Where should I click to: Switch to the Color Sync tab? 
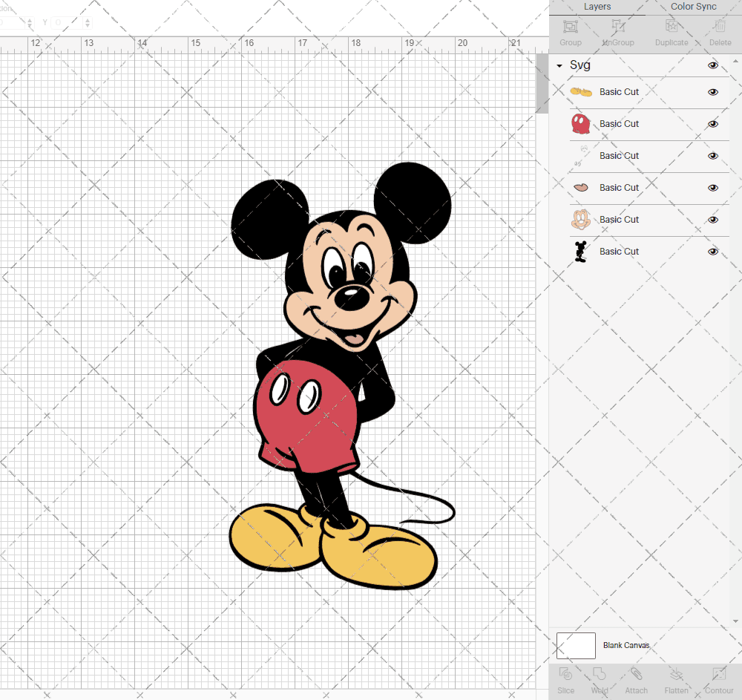pyautogui.click(x=693, y=7)
